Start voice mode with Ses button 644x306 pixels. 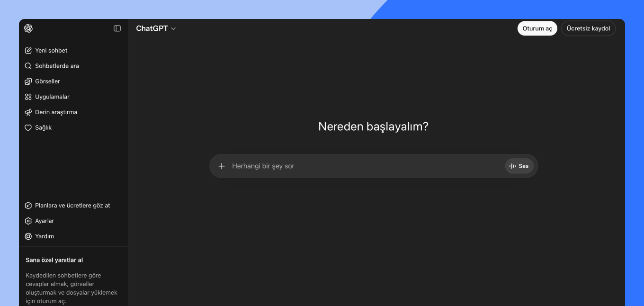pyautogui.click(x=519, y=166)
